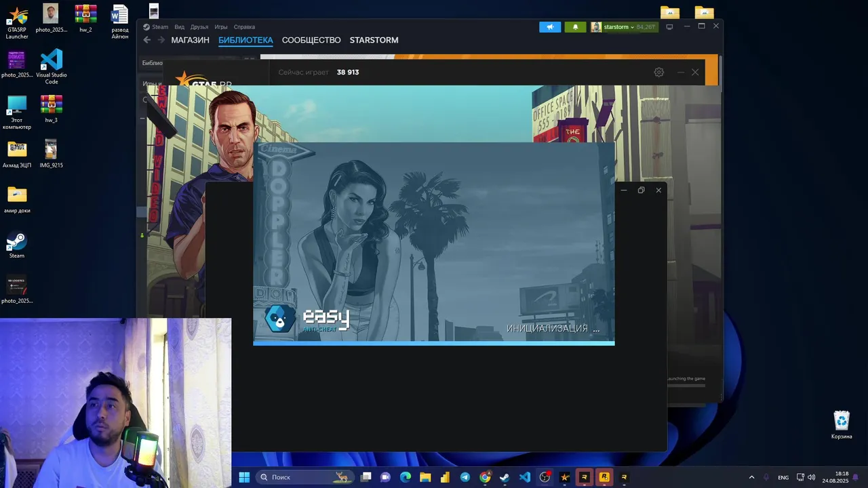Click the Steam announcements megaphone button

point(550,27)
